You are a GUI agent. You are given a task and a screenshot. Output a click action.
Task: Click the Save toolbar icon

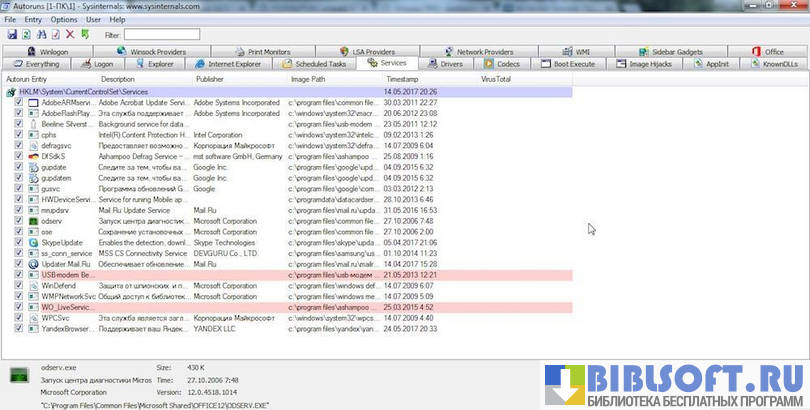11,34
